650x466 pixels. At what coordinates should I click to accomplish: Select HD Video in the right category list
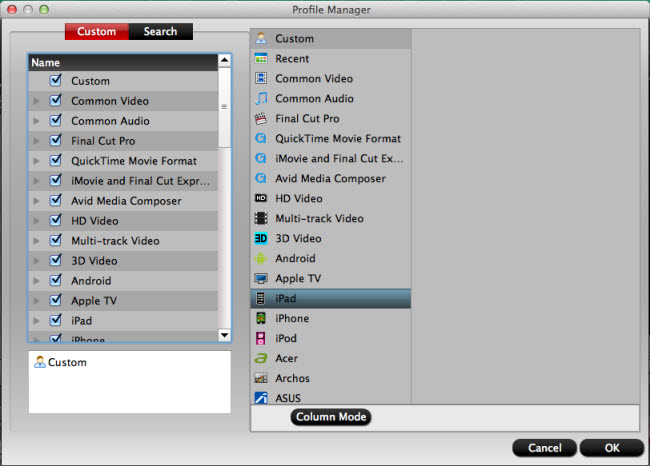pyautogui.click(x=330, y=198)
